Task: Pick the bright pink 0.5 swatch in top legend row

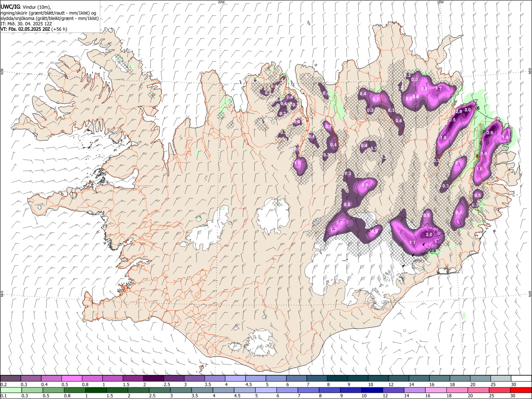Action: 71,379
